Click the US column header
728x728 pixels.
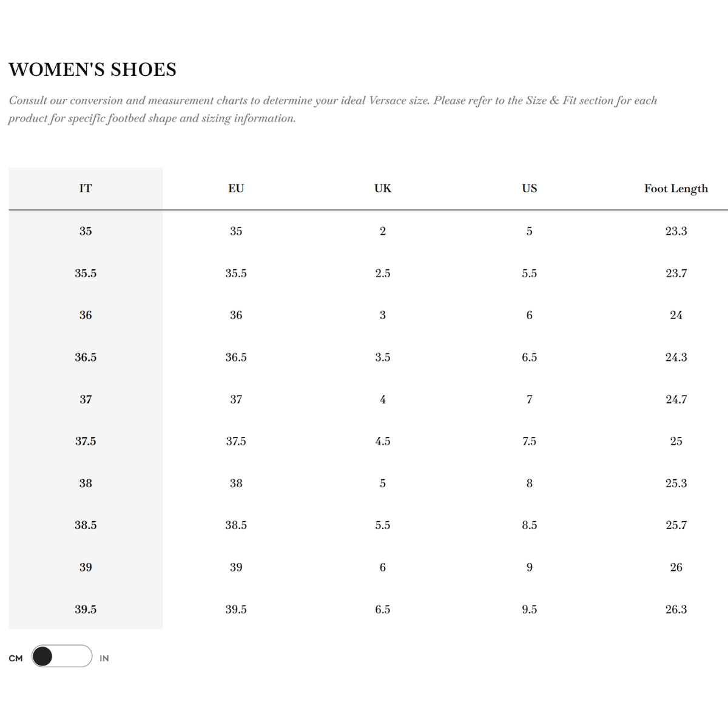click(x=530, y=188)
